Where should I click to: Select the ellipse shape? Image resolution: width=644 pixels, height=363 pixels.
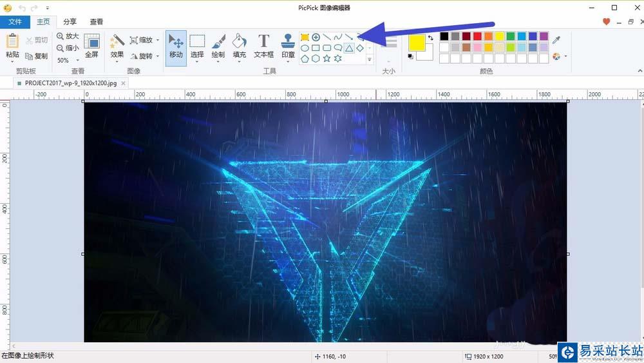pos(305,48)
